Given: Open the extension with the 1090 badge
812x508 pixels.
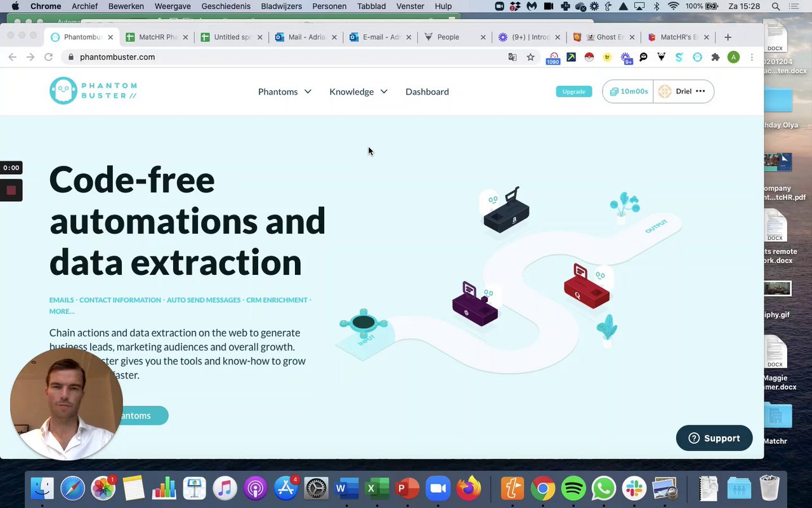Looking at the screenshot, I should coord(553,58).
